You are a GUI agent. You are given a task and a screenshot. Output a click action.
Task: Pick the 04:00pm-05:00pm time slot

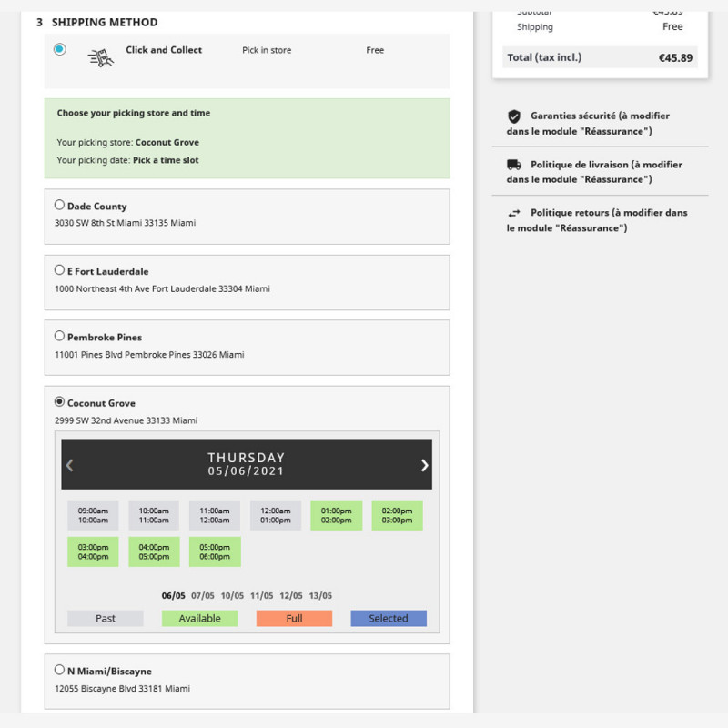coord(154,552)
